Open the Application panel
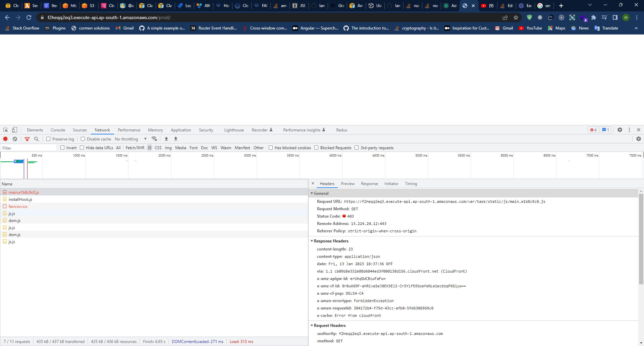Image resolution: width=644 pixels, height=346 pixels. click(181, 130)
